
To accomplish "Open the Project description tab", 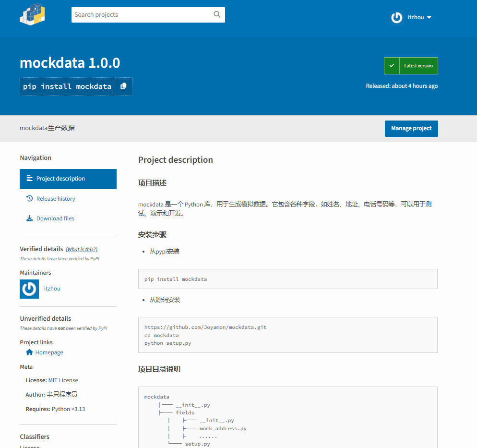I will pyautogui.click(x=68, y=179).
